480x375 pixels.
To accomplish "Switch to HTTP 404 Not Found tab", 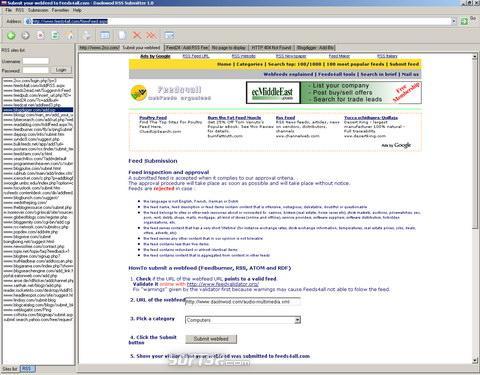I will 271,48.
